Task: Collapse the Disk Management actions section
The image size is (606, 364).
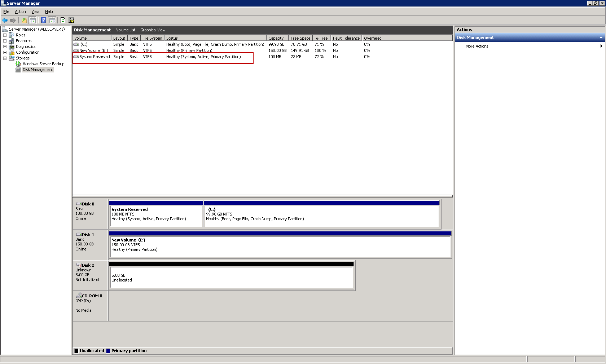Action: pyautogui.click(x=601, y=37)
